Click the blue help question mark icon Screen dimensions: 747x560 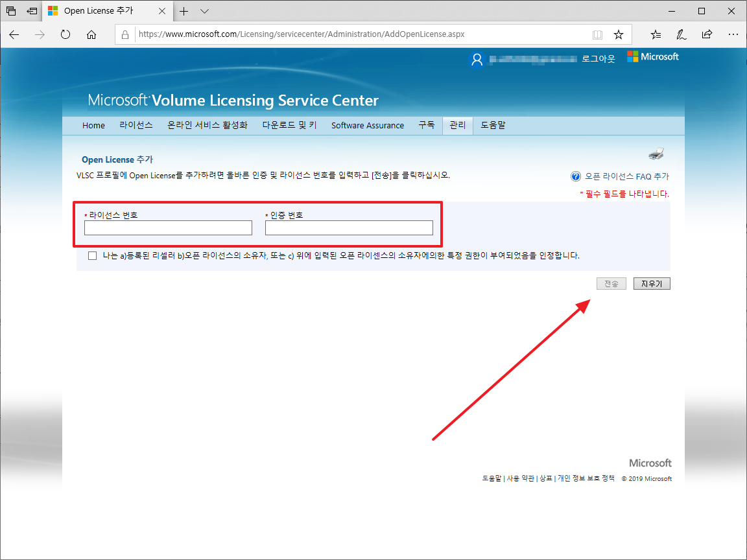576,177
